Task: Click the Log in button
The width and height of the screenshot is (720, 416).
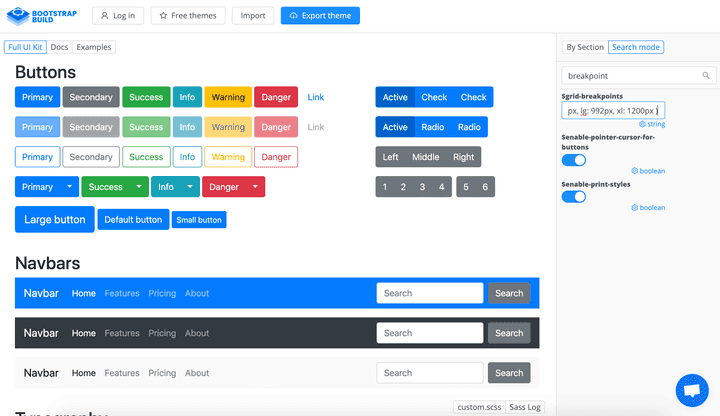Action: 118,16
